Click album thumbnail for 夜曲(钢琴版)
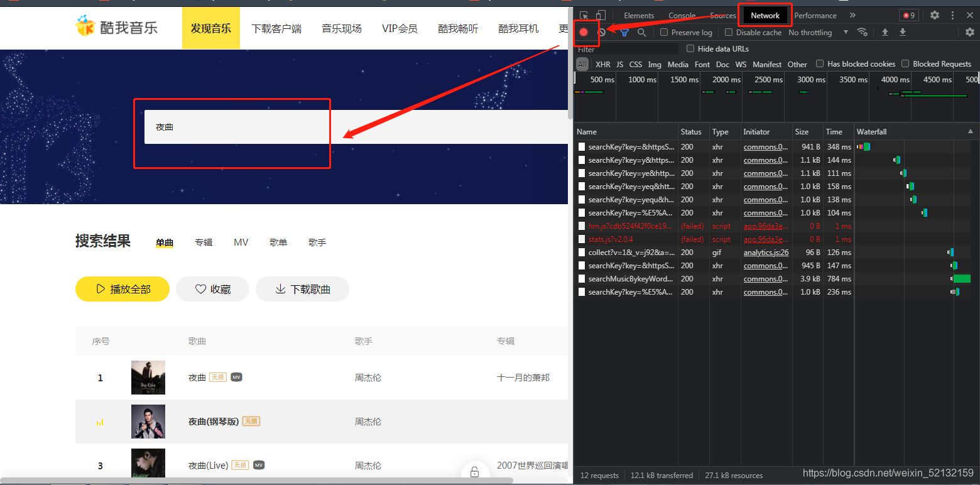This screenshot has height=485, width=980. coord(148,422)
